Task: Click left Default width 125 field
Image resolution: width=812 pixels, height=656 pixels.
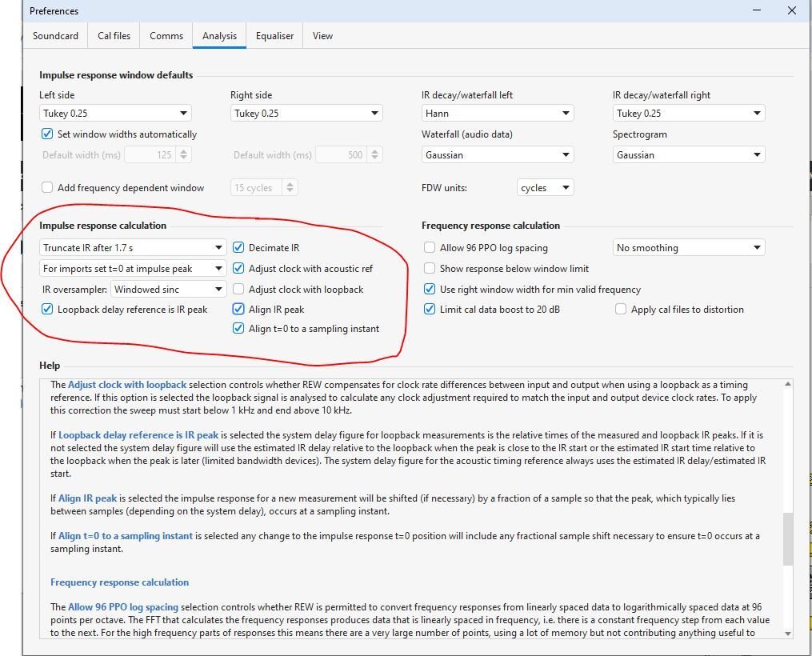Action: click(150, 154)
